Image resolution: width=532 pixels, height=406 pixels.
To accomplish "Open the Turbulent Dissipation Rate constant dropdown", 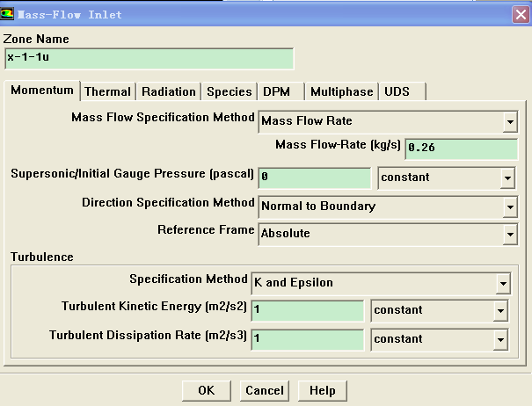I will [500, 339].
